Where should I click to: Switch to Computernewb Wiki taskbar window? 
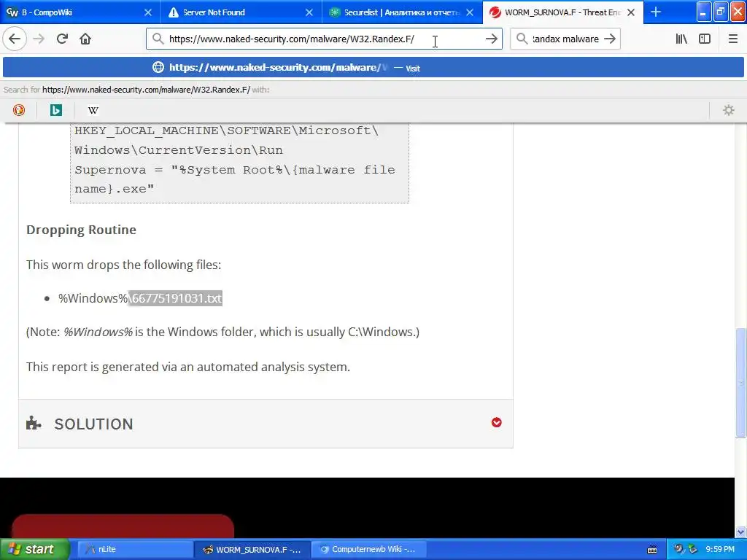tap(368, 549)
